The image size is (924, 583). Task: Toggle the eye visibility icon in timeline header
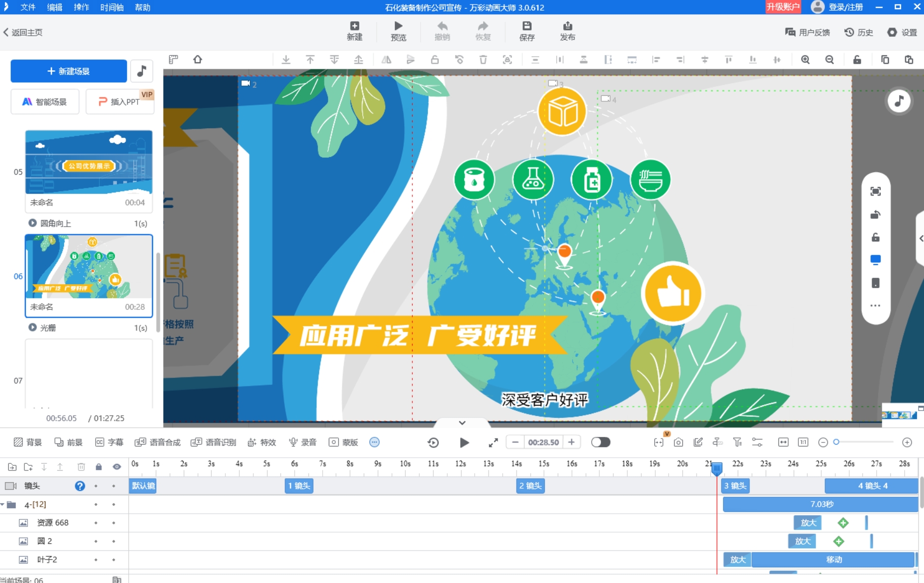tap(117, 466)
